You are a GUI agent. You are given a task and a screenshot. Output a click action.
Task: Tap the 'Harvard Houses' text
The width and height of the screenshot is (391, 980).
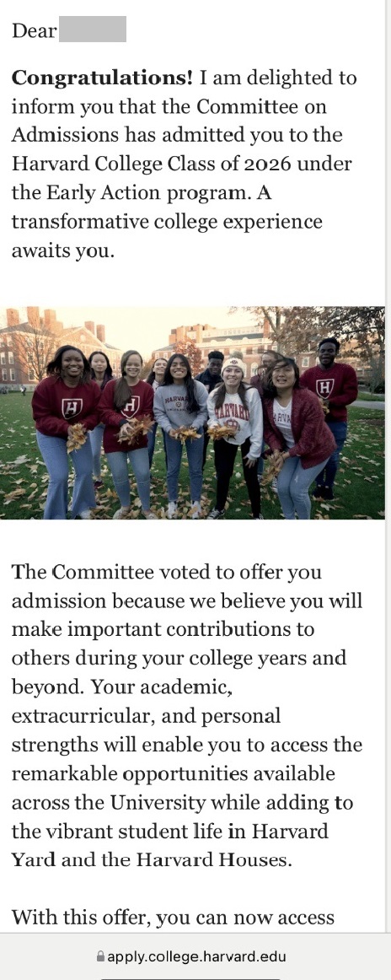[x=213, y=860]
